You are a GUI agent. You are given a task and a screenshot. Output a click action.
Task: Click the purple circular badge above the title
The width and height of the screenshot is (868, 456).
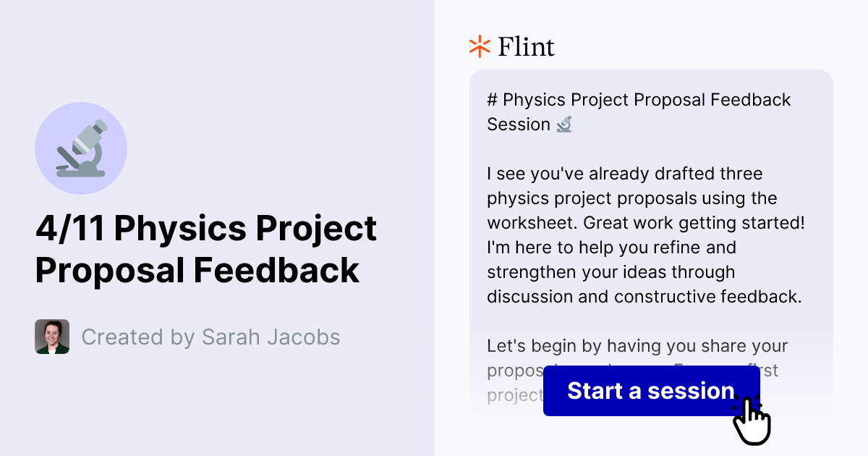coord(81,148)
